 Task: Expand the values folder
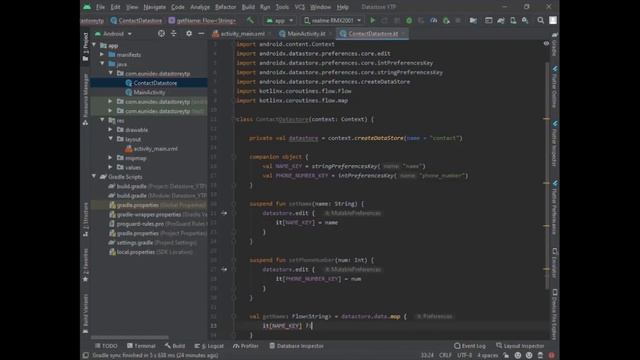pos(111,167)
